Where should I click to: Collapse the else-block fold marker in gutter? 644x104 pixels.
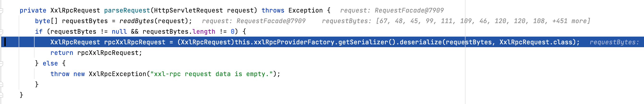point(1,64)
